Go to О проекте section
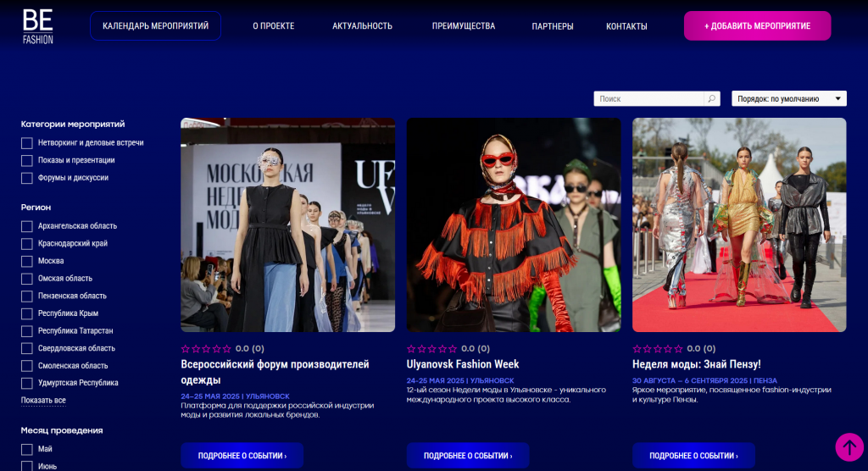Screen dimensions: 868x471 [274, 26]
